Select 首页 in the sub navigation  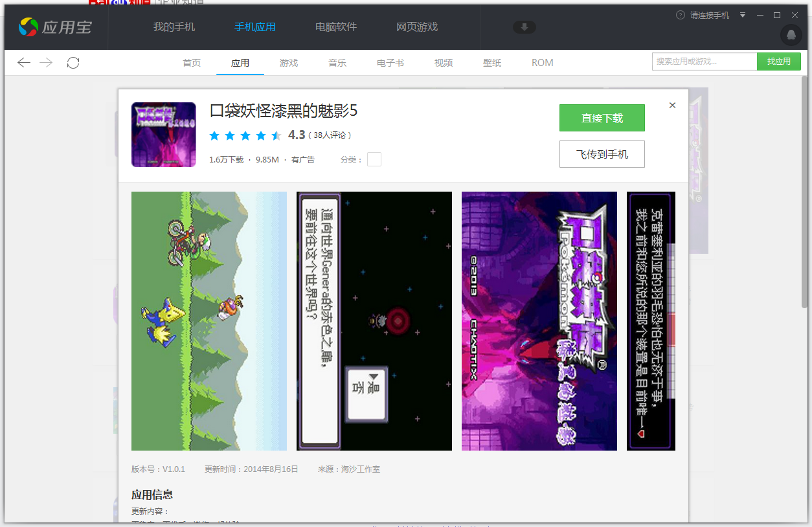pos(192,63)
